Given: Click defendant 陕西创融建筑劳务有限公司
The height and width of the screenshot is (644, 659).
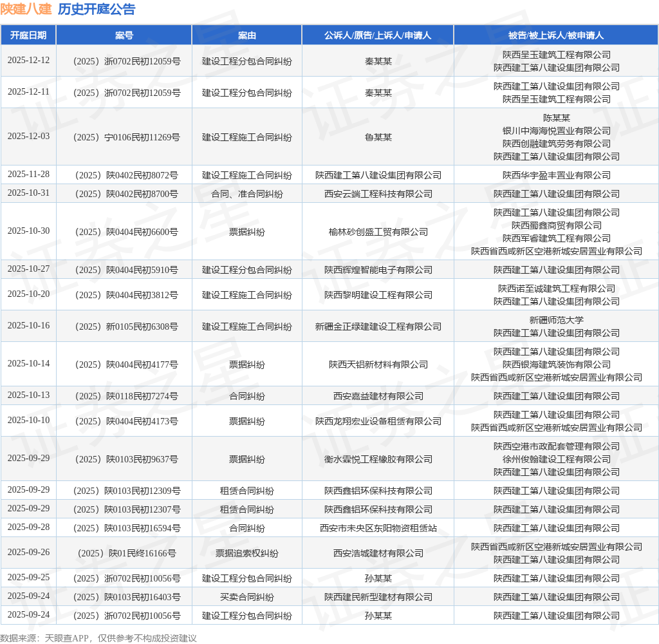Looking at the screenshot, I should coord(557,144).
